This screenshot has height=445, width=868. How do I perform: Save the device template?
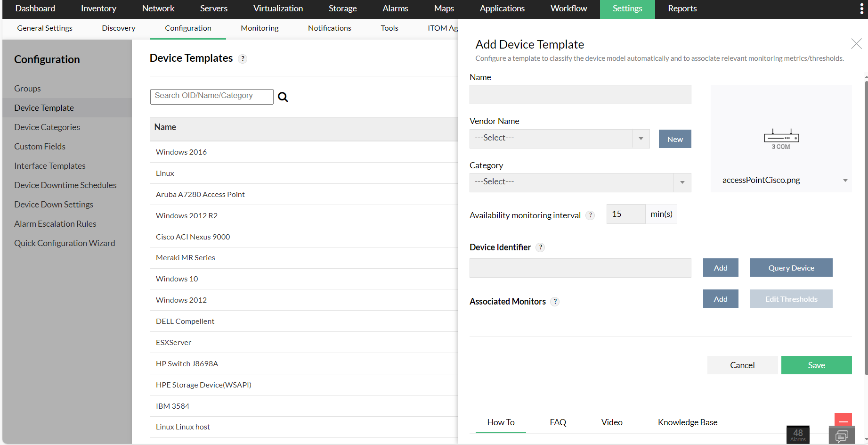click(x=816, y=365)
